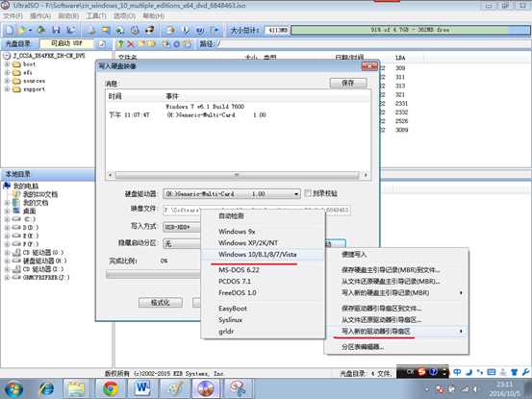Viewport: 532px width, 399px height.
Task: Select EasyBoot in the submenu
Action: click(x=263, y=309)
